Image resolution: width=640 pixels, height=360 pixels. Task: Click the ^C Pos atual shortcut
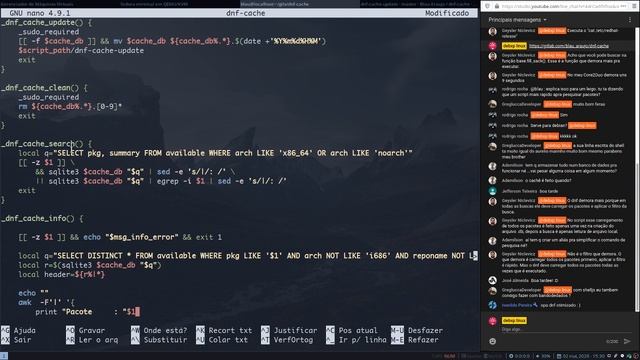pyautogui.click(x=352, y=330)
